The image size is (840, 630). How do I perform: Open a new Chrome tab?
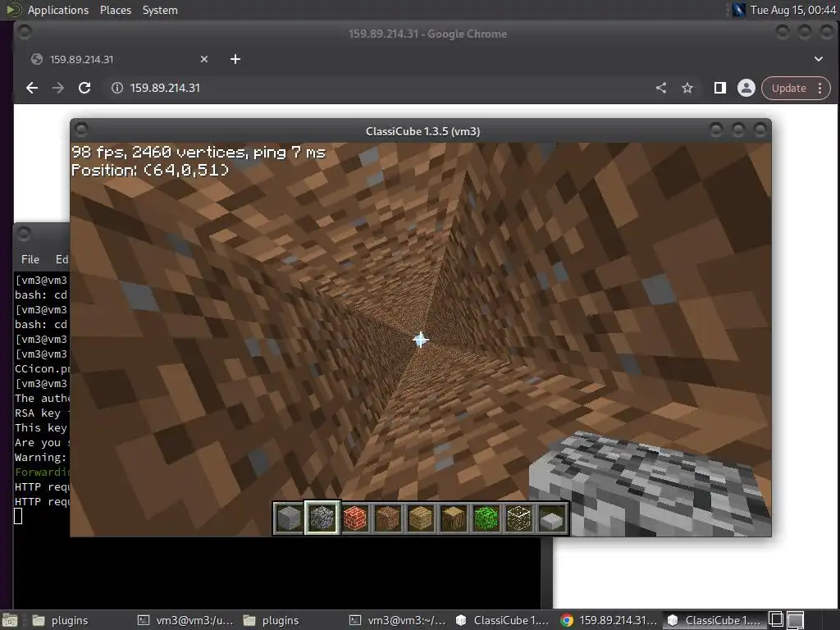click(235, 59)
